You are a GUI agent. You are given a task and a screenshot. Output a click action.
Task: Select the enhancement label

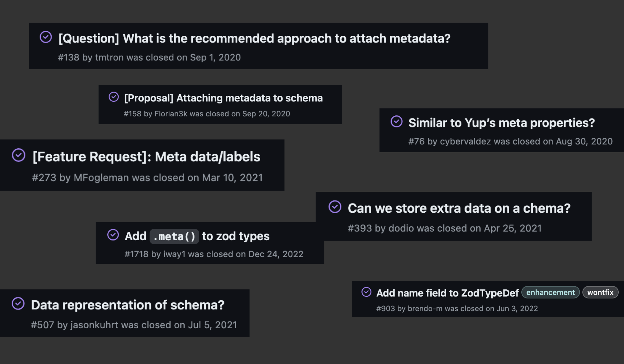coord(550,292)
